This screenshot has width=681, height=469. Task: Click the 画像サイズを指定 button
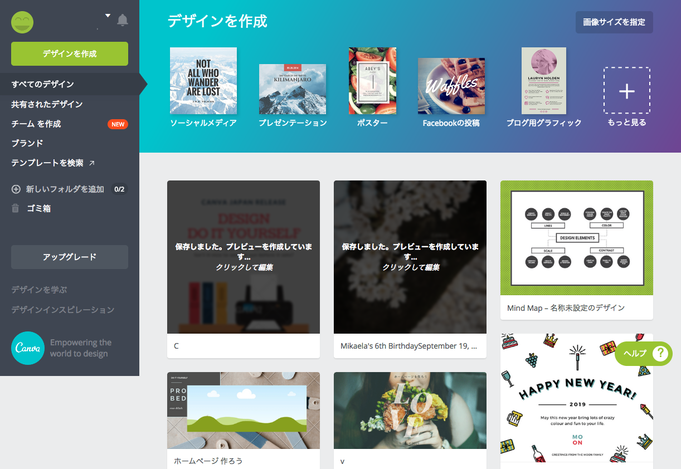point(614,22)
